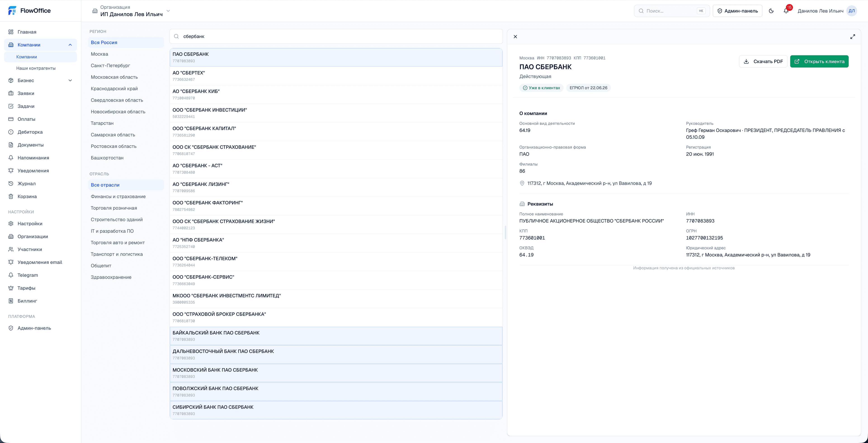Screen dimensions: 868x443
Task: Select Все отрасли industry filter
Action: tap(126, 185)
